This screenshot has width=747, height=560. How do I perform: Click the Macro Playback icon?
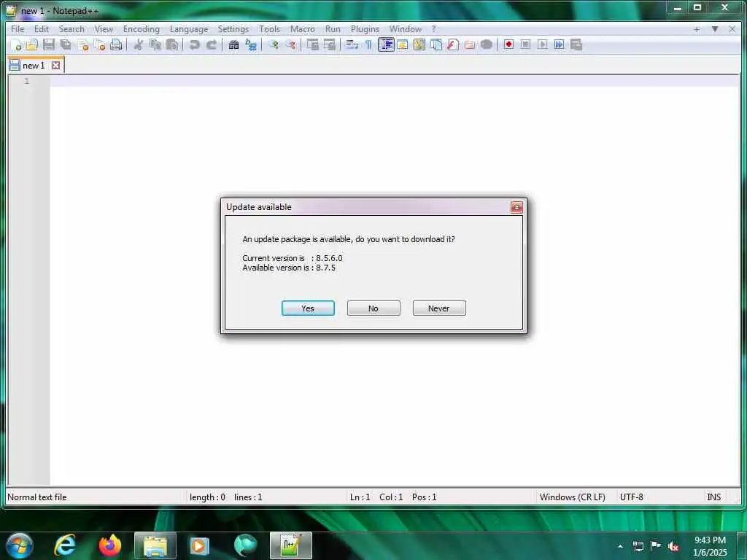point(542,44)
